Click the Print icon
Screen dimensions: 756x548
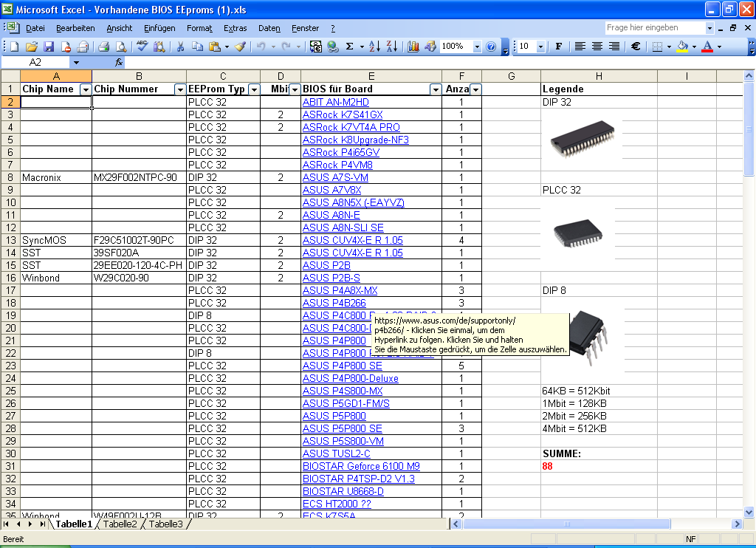(103, 47)
